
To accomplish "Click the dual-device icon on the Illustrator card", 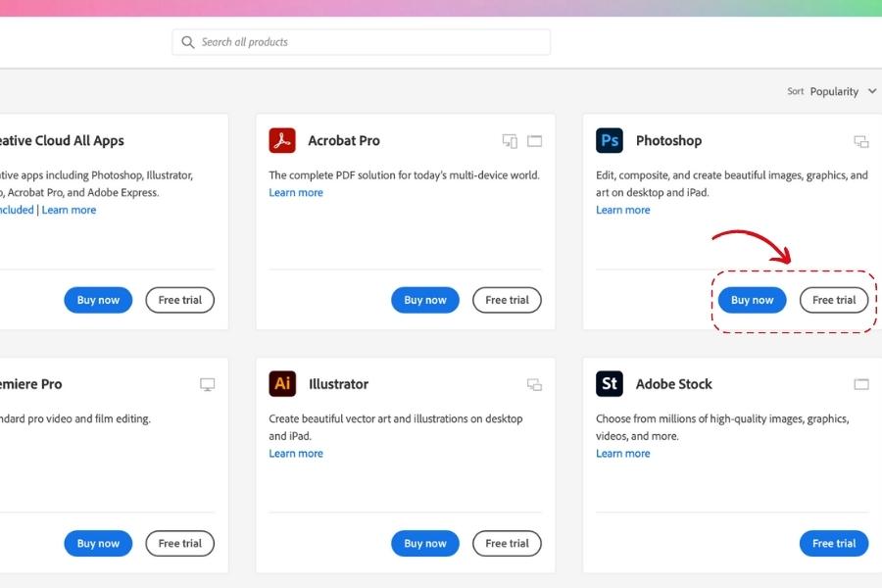I will point(534,384).
